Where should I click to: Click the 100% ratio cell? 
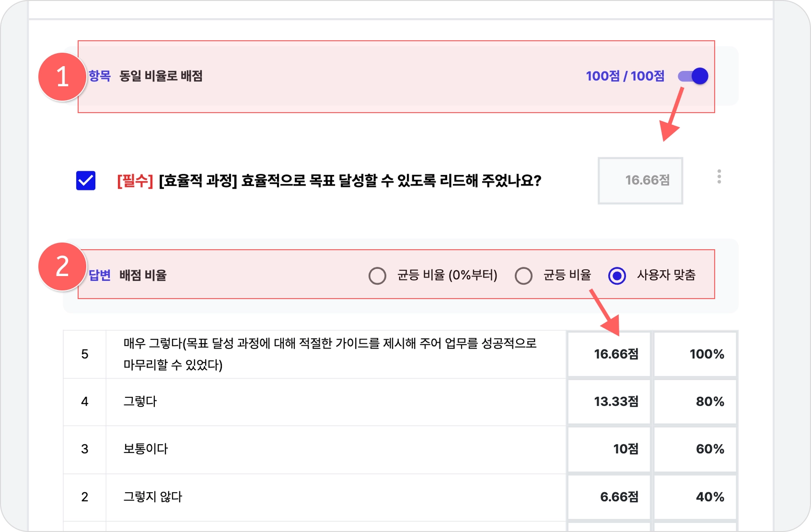tap(695, 354)
